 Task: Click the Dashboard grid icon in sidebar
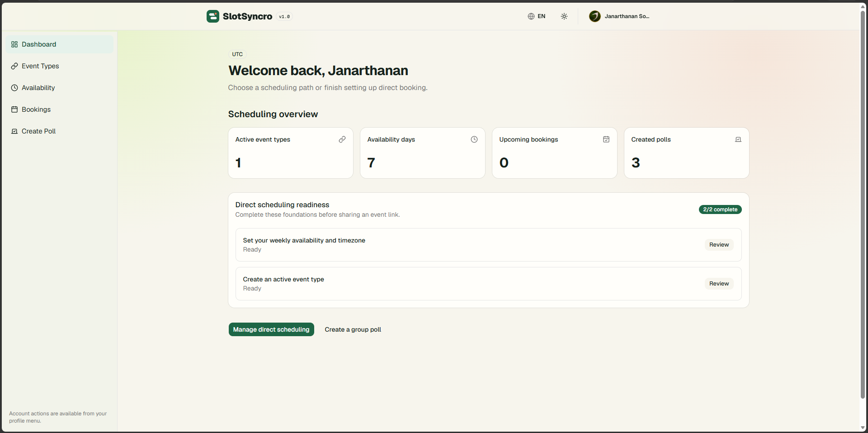[14, 44]
